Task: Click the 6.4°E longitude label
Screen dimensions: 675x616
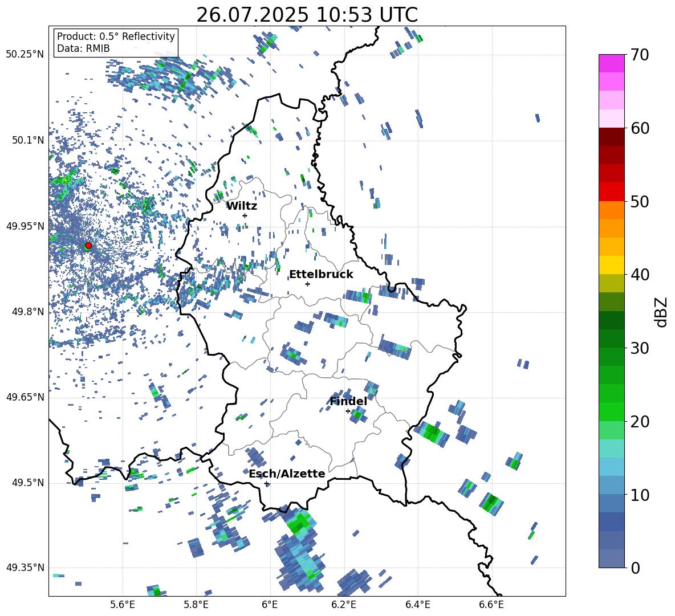Action: click(x=417, y=605)
